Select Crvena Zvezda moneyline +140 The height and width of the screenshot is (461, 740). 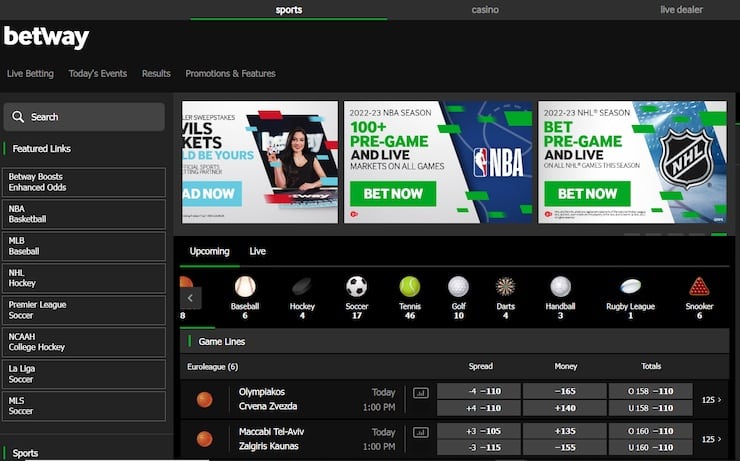pos(565,408)
